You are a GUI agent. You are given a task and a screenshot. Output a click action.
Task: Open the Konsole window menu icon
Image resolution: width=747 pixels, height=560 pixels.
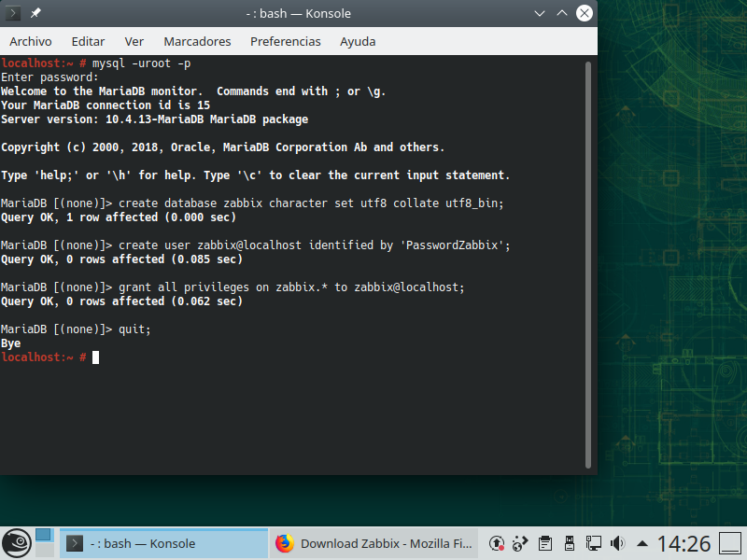12,13
